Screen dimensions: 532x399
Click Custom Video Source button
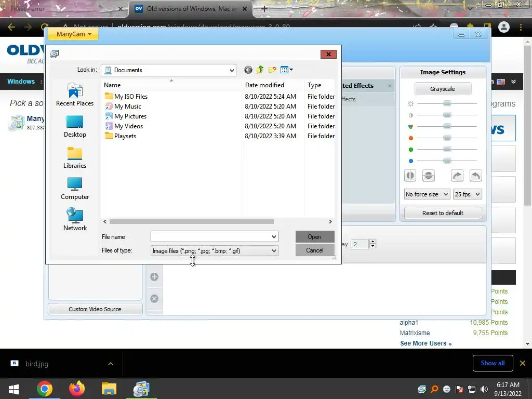coord(95,309)
